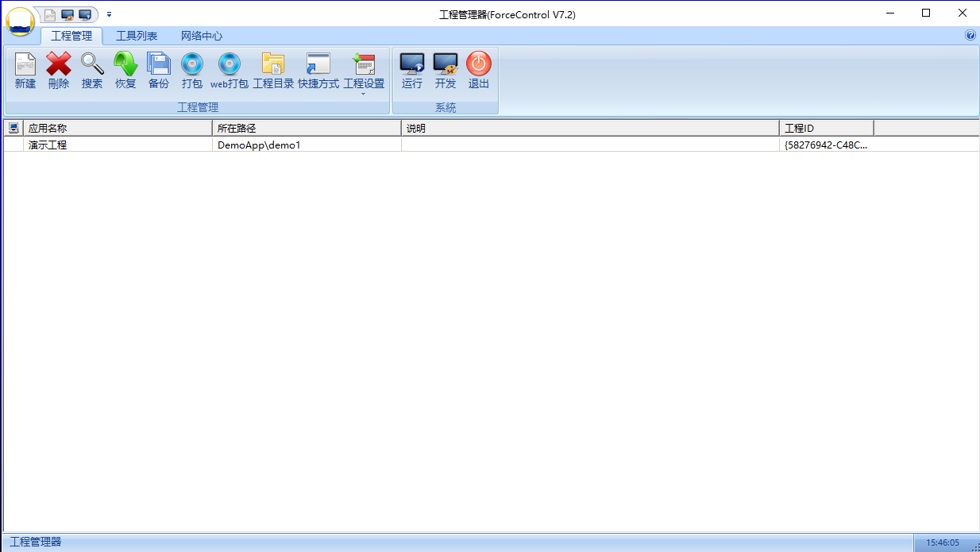This screenshot has height=552, width=980.
Task: Open the 工程目录 (Project folder) icon
Action: 273,64
